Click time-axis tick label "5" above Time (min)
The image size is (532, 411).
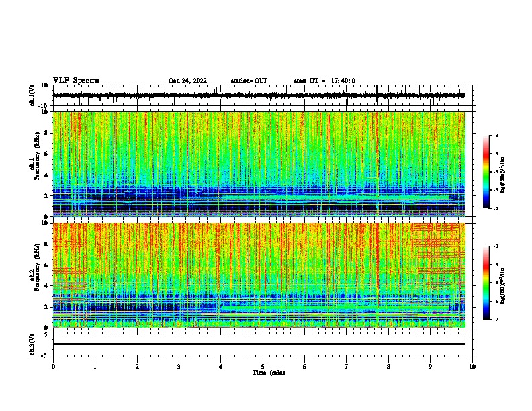click(x=263, y=367)
